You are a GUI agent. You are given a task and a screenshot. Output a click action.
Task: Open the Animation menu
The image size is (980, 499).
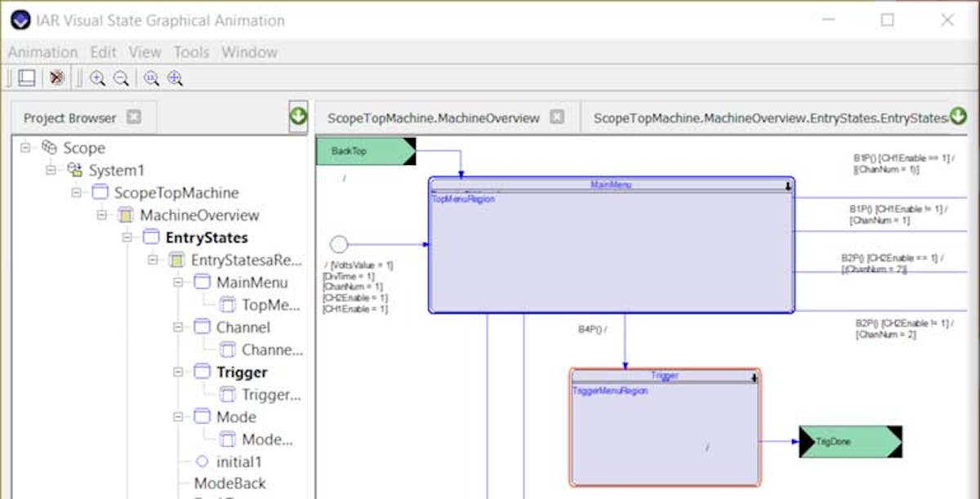pyautogui.click(x=42, y=52)
